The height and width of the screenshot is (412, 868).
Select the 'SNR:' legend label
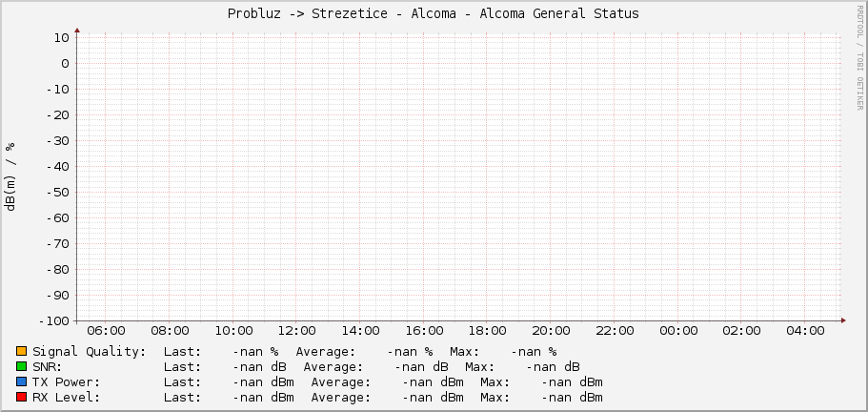[48, 367]
